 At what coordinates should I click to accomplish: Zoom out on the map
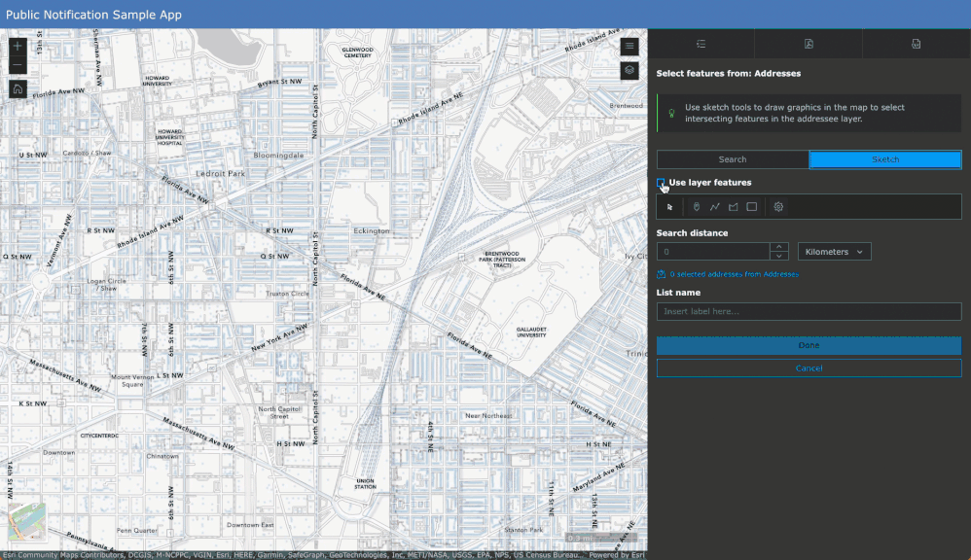pos(18,66)
